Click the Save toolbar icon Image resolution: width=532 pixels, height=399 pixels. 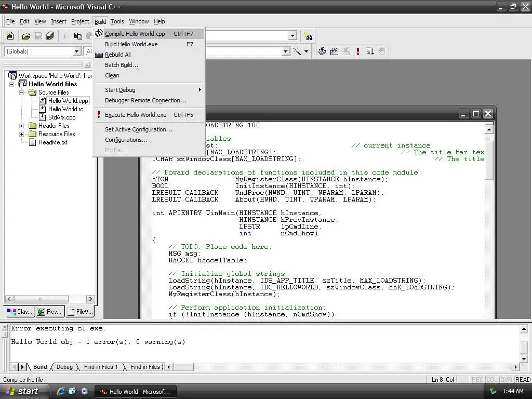pos(38,36)
